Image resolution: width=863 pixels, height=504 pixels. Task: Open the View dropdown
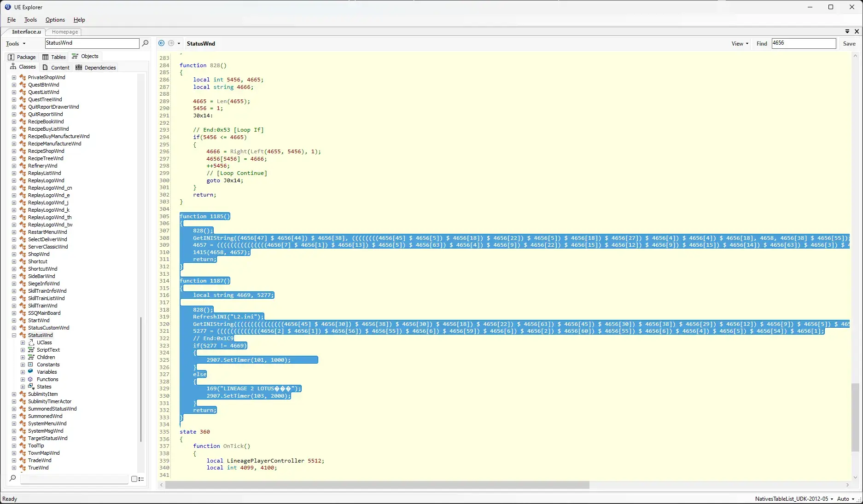pyautogui.click(x=740, y=44)
